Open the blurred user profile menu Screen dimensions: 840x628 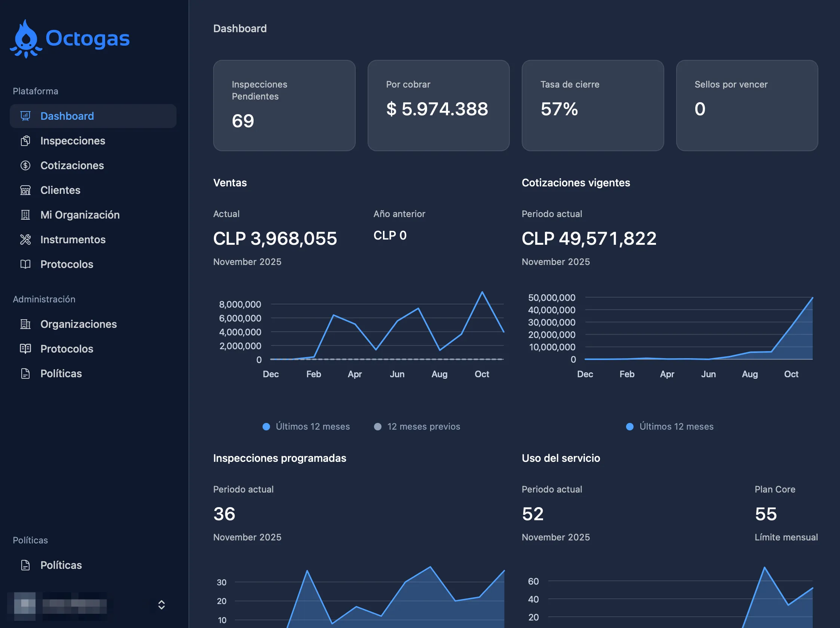pos(61,605)
